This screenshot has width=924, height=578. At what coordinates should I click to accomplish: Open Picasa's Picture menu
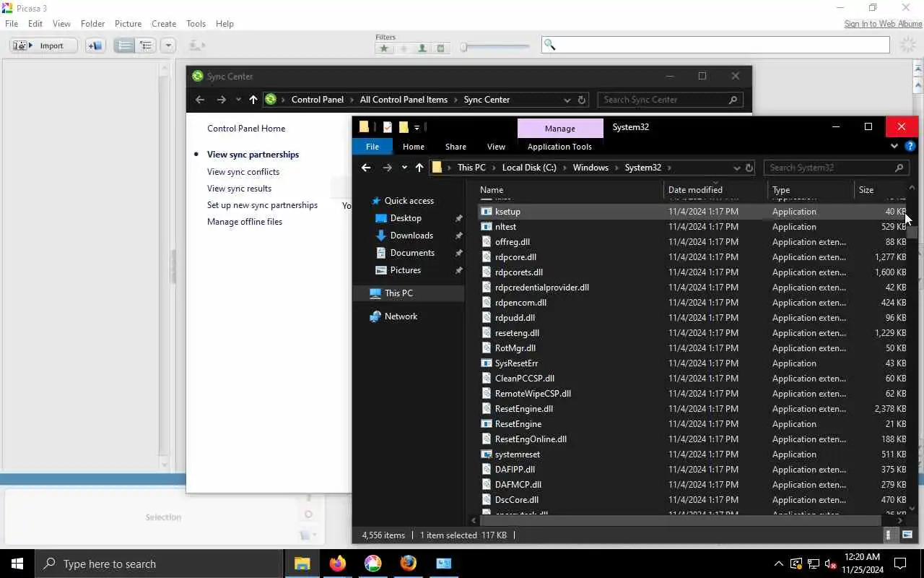point(128,24)
